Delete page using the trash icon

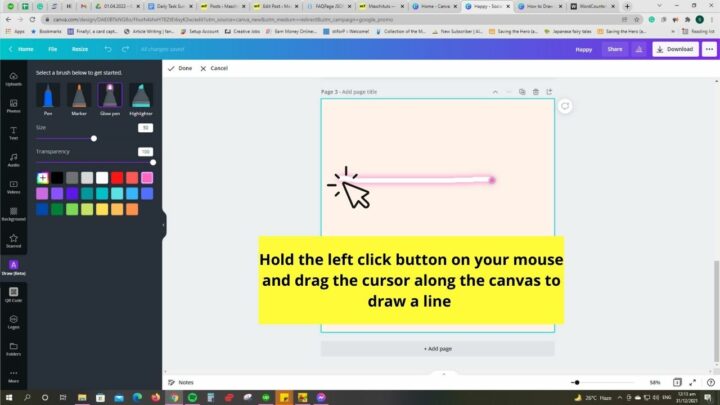point(535,92)
